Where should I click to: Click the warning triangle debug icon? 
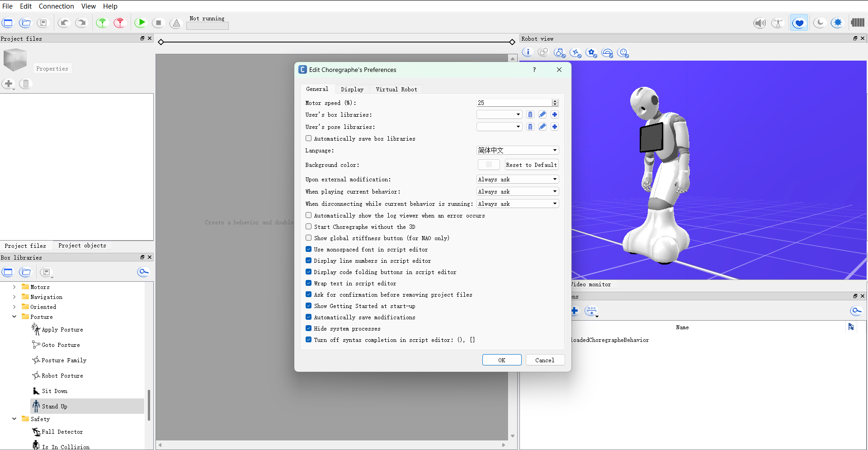(x=176, y=23)
